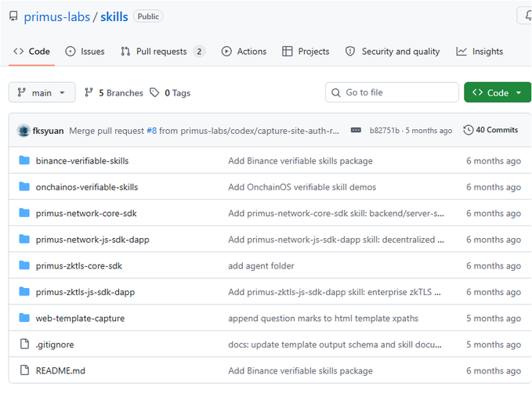Open commit "append question marks to html template xpaths"
This screenshot has width=532, height=393.
323,319
